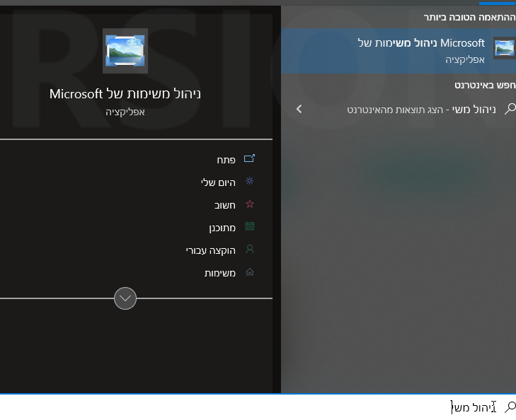Viewport: 516px width, 420px height.
Task: Select פתח to open the app
Action: [226, 160]
